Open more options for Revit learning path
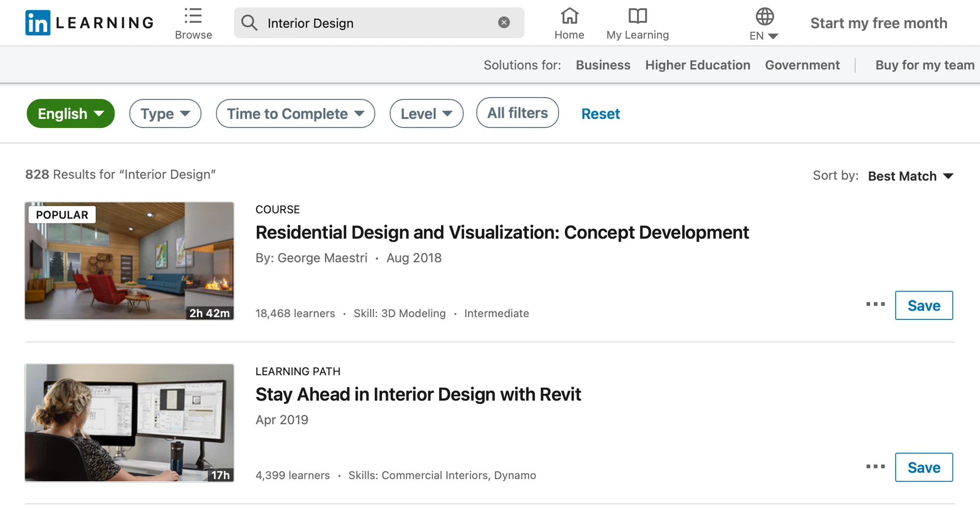The width and height of the screenshot is (980, 510). [x=875, y=467]
